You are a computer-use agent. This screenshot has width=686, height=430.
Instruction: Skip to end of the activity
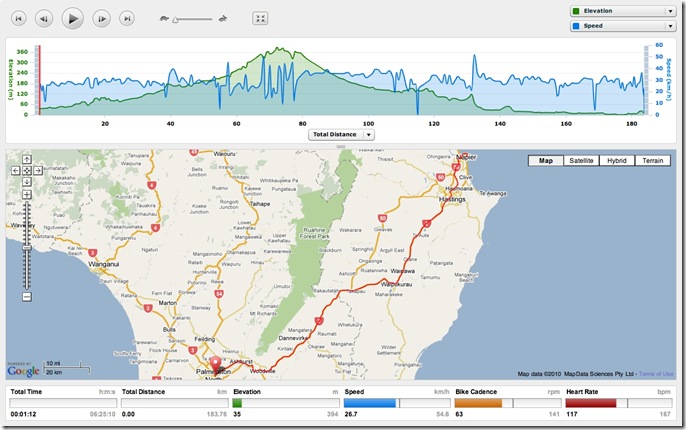click(126, 18)
